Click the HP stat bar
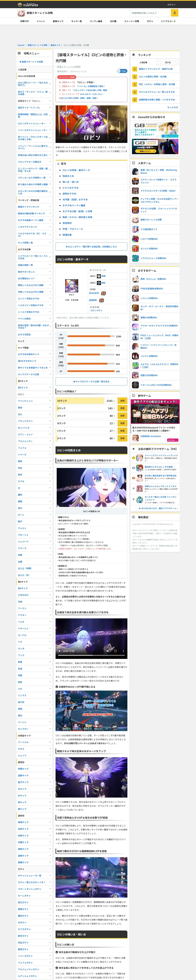This screenshot has width=196, height=980. coord(91,336)
